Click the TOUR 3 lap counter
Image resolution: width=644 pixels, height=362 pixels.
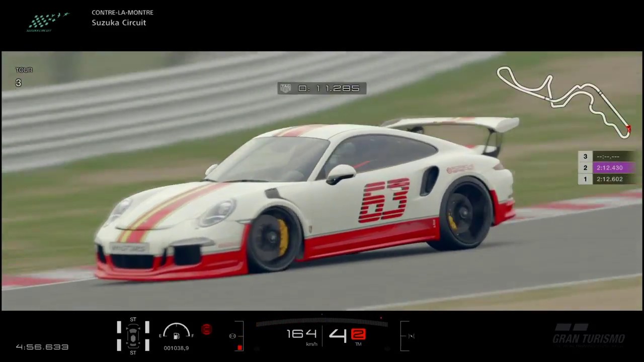coord(23,77)
